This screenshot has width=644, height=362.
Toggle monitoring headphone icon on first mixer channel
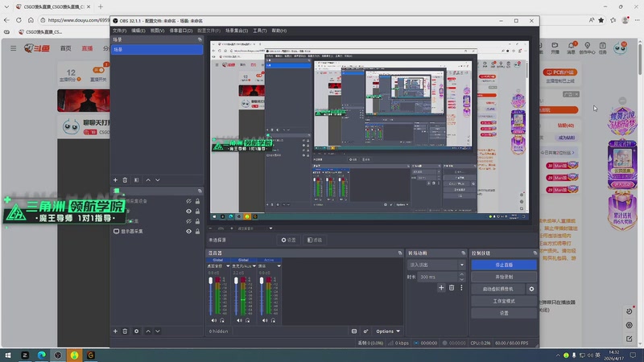click(222, 320)
